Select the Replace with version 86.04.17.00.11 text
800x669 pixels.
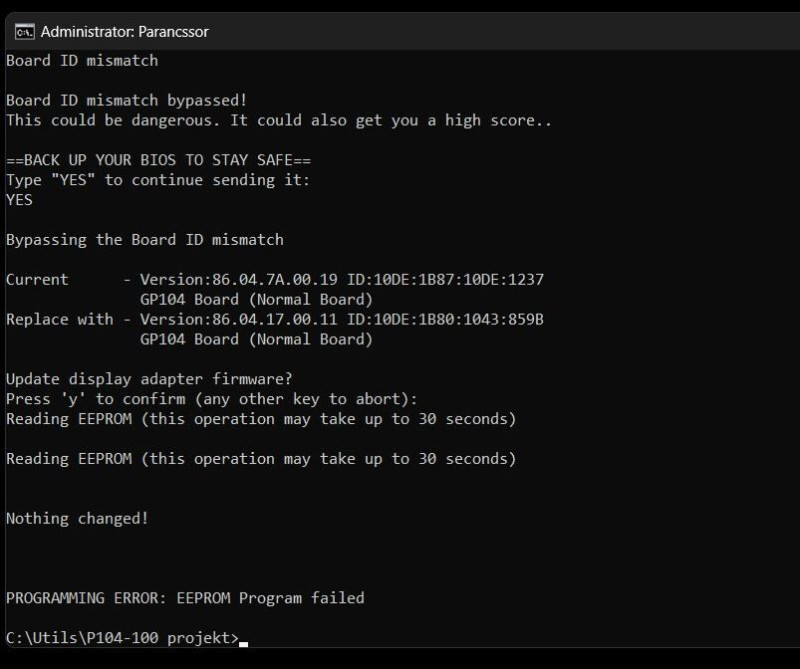[x=239, y=319]
